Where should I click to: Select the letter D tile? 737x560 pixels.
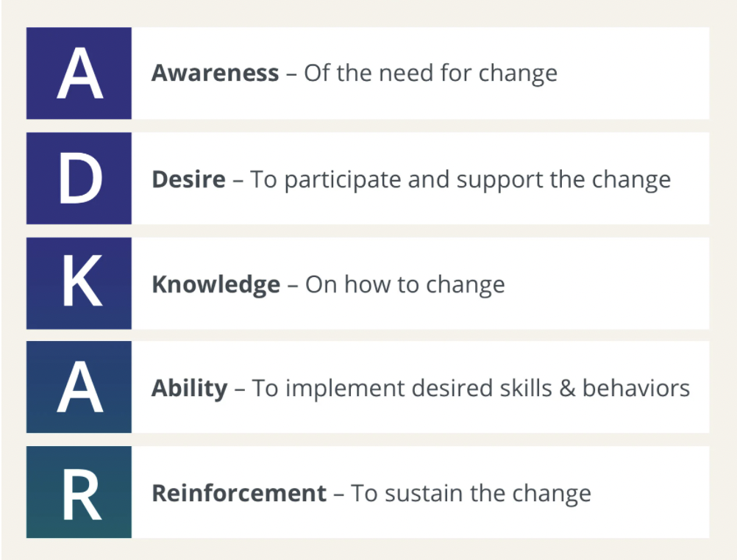tap(79, 178)
